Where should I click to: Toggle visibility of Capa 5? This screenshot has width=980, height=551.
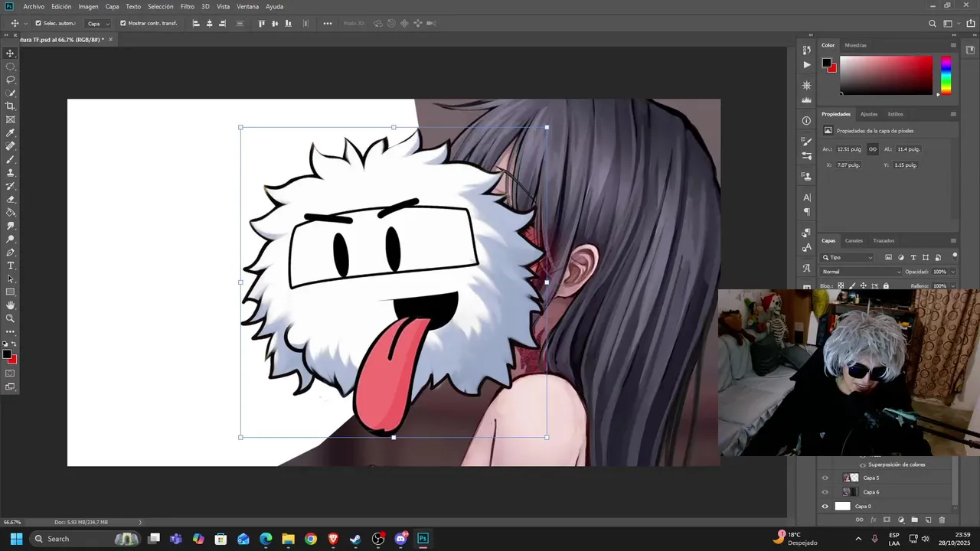pos(825,478)
